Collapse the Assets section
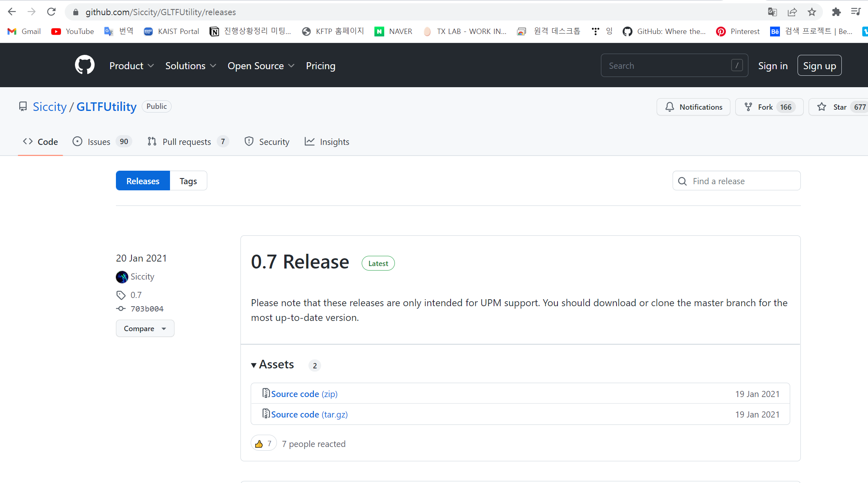Screen dimensions: 868x483 [x=272, y=365]
